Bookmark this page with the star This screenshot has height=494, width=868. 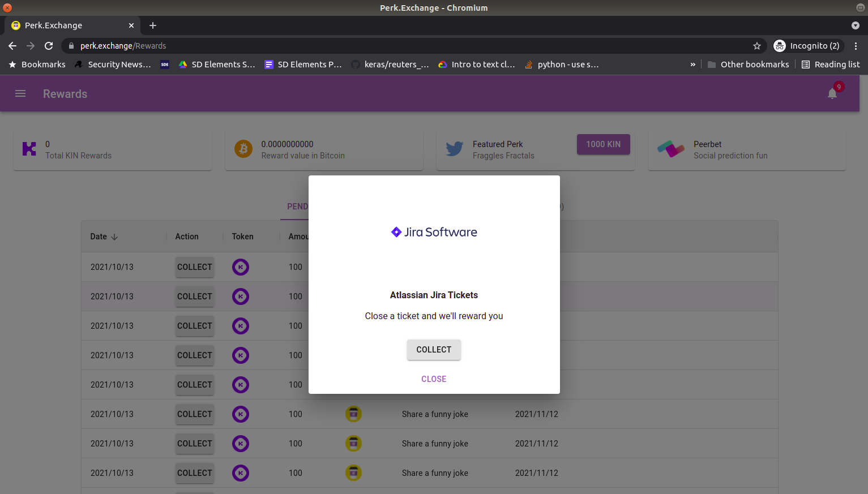757,46
